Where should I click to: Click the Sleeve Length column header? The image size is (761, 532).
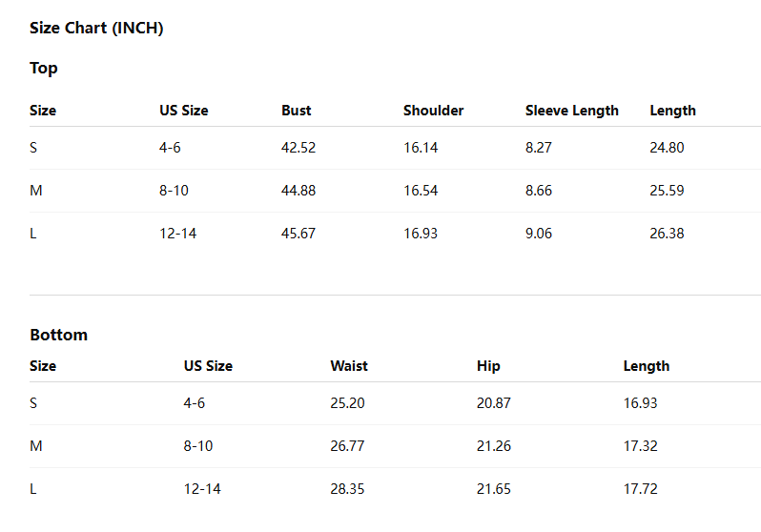click(x=572, y=111)
